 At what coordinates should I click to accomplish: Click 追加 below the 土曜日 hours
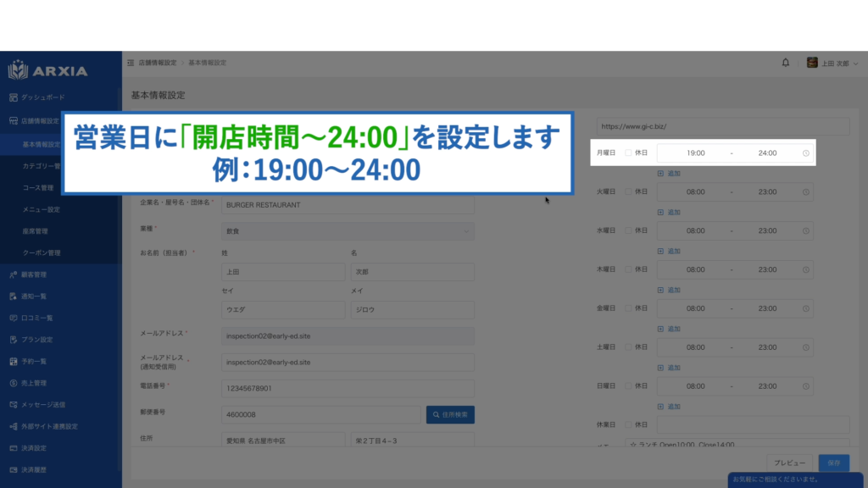tap(669, 368)
